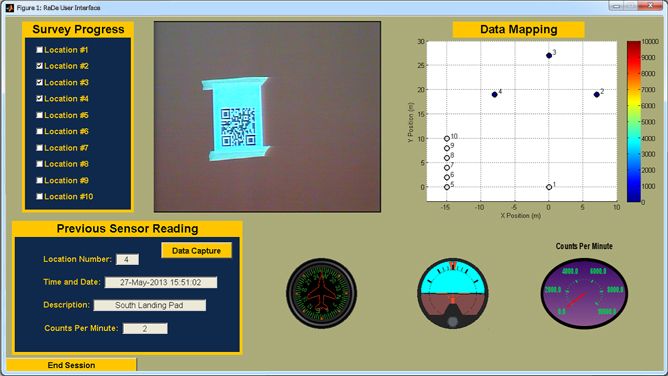Click the Data Capture button

click(x=196, y=250)
